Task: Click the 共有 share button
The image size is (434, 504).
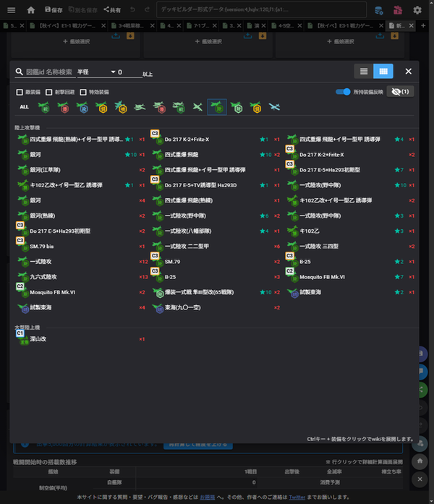Action: (111, 10)
